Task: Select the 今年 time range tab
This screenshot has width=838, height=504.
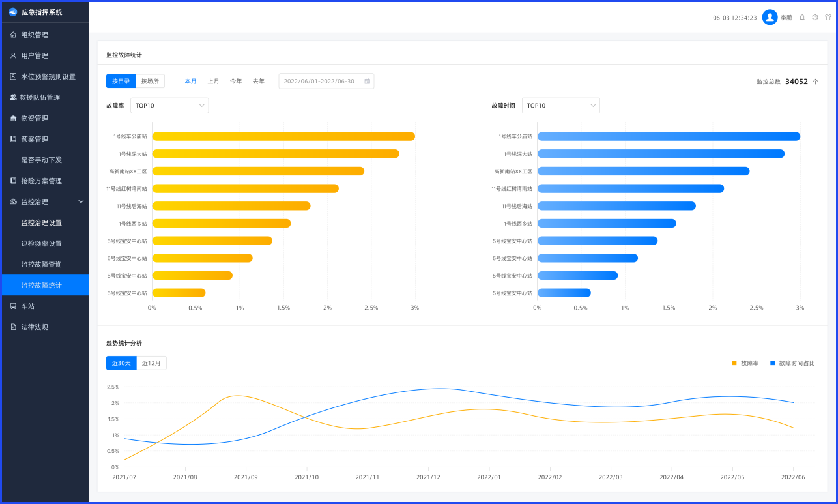Action: point(236,81)
